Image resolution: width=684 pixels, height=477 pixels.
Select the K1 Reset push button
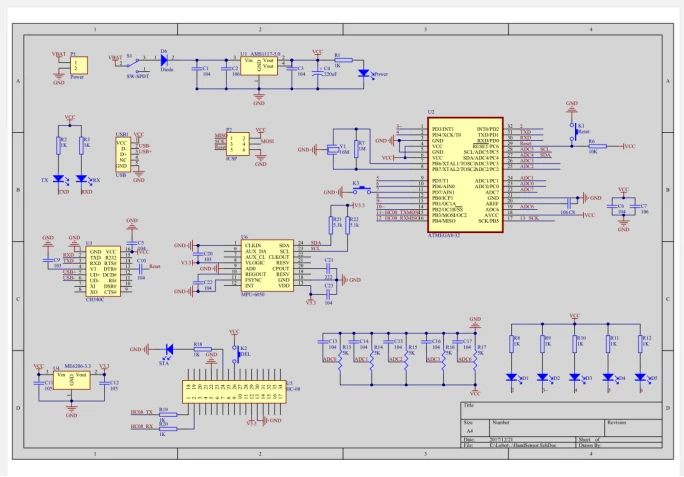point(572,132)
